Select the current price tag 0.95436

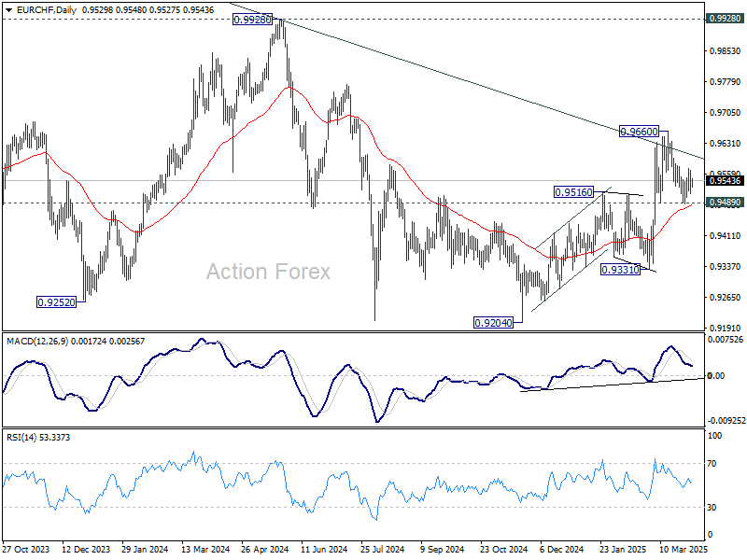[726, 180]
